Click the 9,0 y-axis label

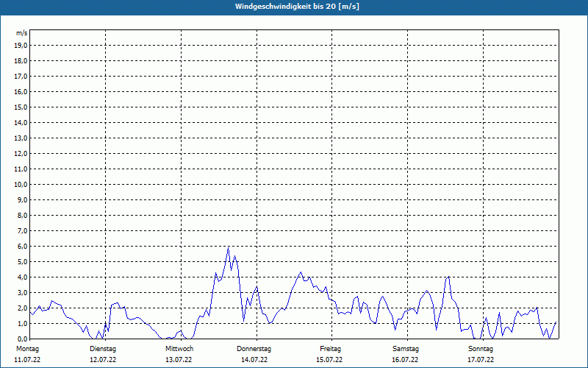point(22,199)
